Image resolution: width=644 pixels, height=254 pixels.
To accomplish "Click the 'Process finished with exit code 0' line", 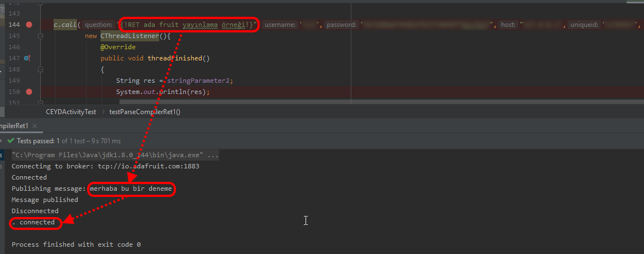I will (x=76, y=244).
